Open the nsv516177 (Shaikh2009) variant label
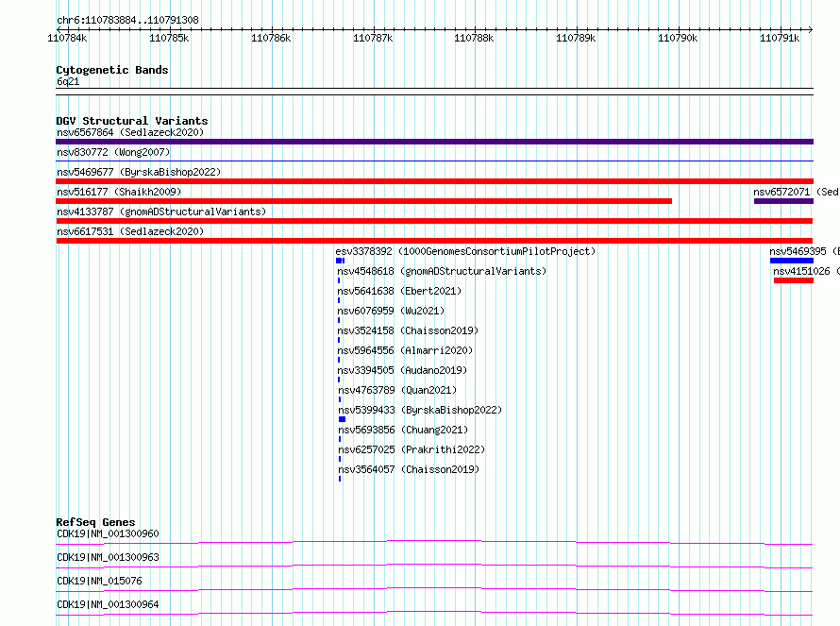This screenshot has height=626, width=840. (x=119, y=192)
